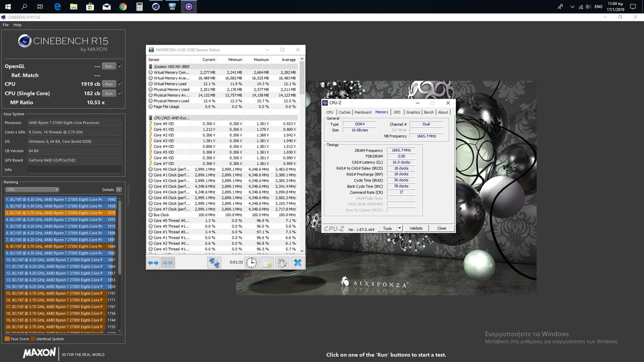Screen dimensions: 644x362
Task: Click CPU-Z Tools button
Action: (x=387, y=228)
